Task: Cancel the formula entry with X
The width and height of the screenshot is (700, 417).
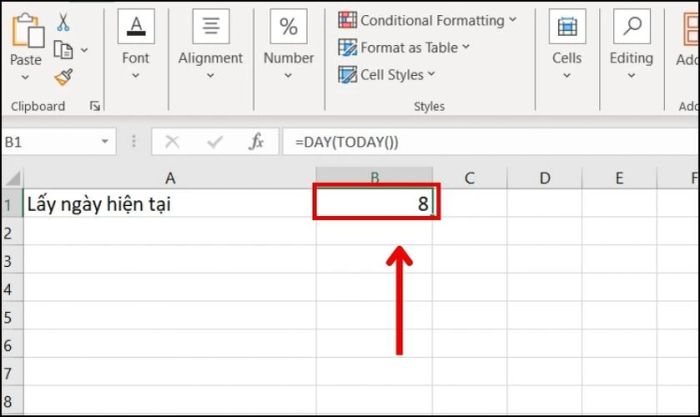Action: tap(172, 142)
